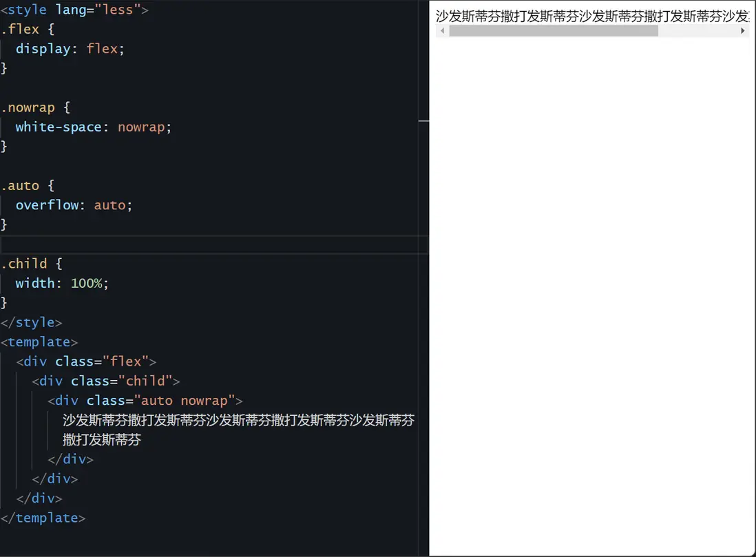Select the .nowrap selector line

tap(35, 107)
